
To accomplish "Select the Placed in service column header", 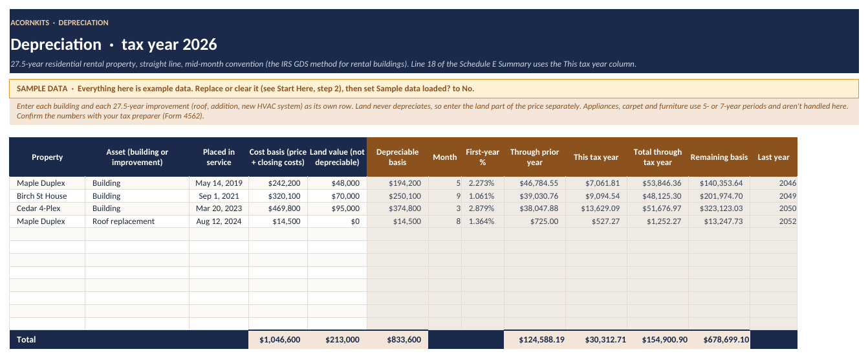I will pyautogui.click(x=219, y=157).
